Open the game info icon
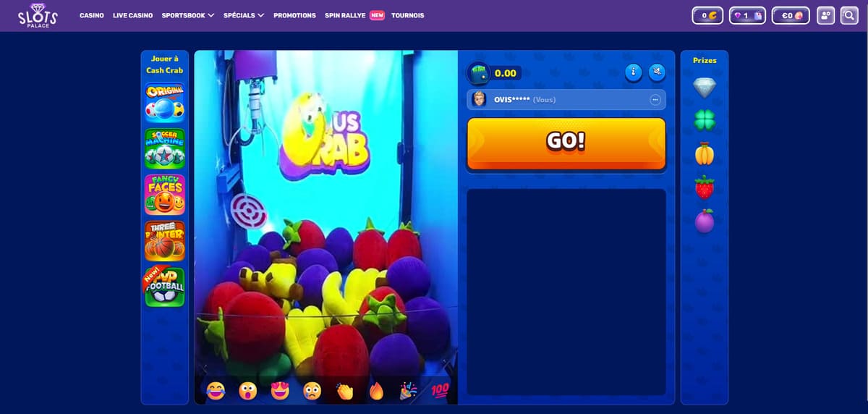This screenshot has width=868, height=414. pyautogui.click(x=634, y=72)
